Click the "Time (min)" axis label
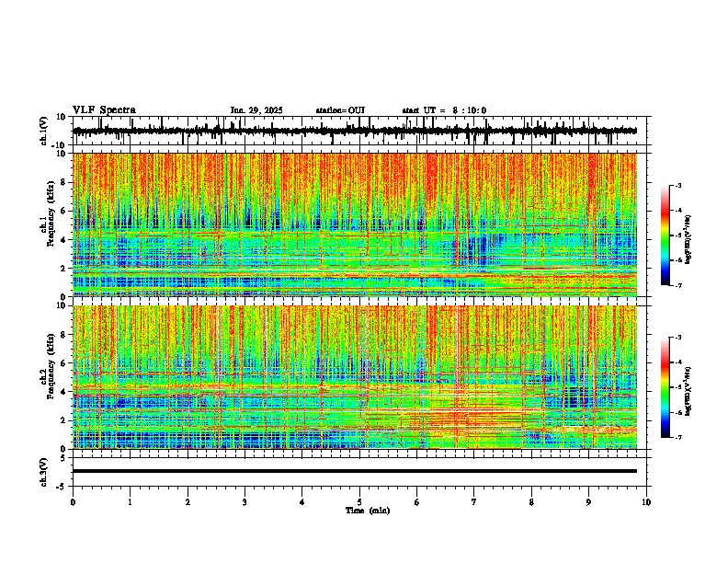Image resolution: width=728 pixels, height=563 pixels. (368, 511)
